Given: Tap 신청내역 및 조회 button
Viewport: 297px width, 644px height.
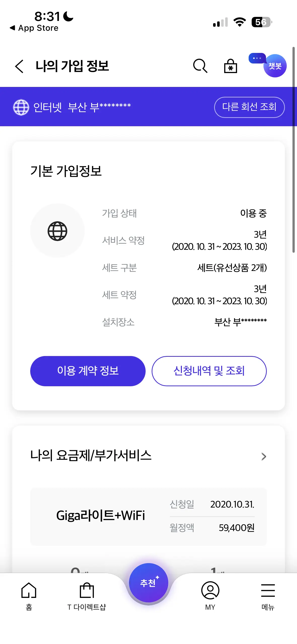Looking at the screenshot, I should (209, 371).
